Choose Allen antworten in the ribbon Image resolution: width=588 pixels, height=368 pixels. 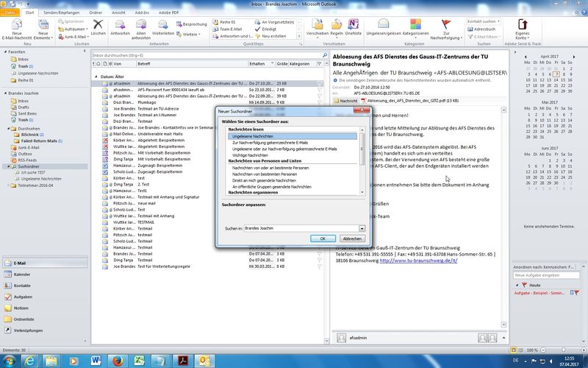click(141, 29)
